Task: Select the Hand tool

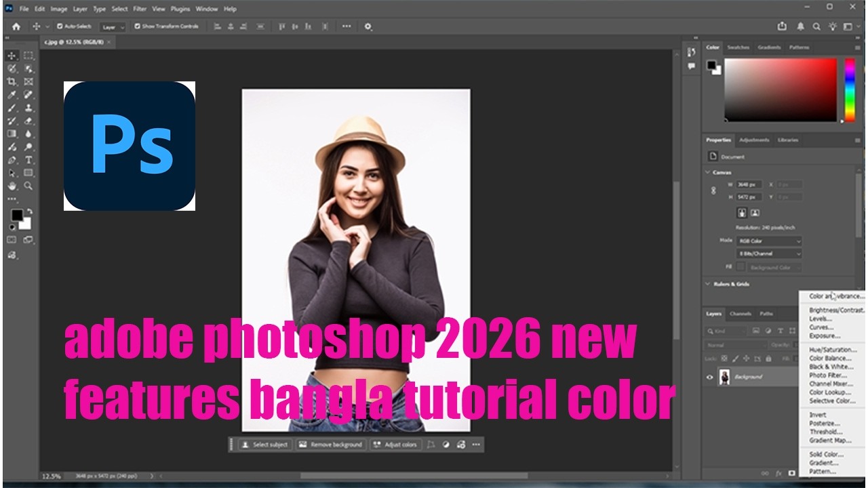Action: click(x=12, y=186)
